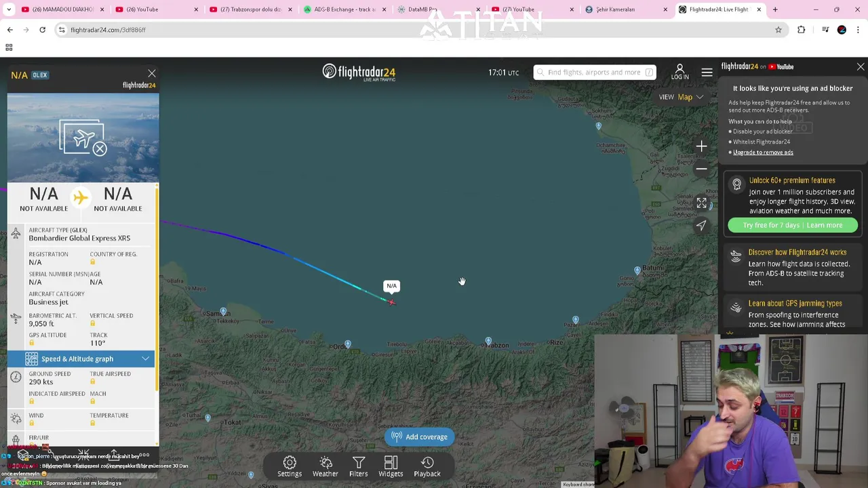Open the VIEW Map dropdown
The image size is (868, 488).
[682, 97]
